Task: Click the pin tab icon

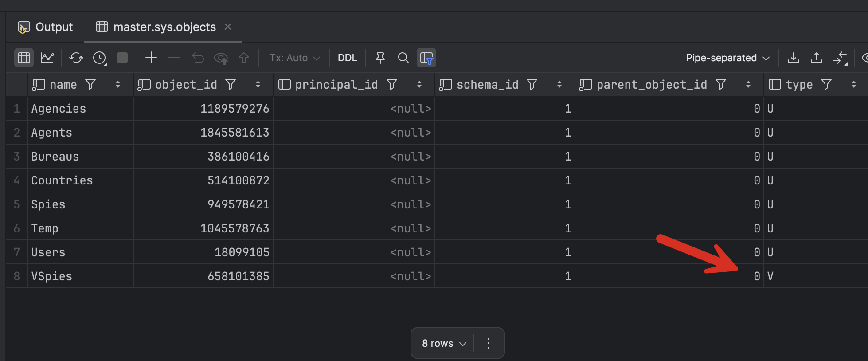Action: [380, 58]
